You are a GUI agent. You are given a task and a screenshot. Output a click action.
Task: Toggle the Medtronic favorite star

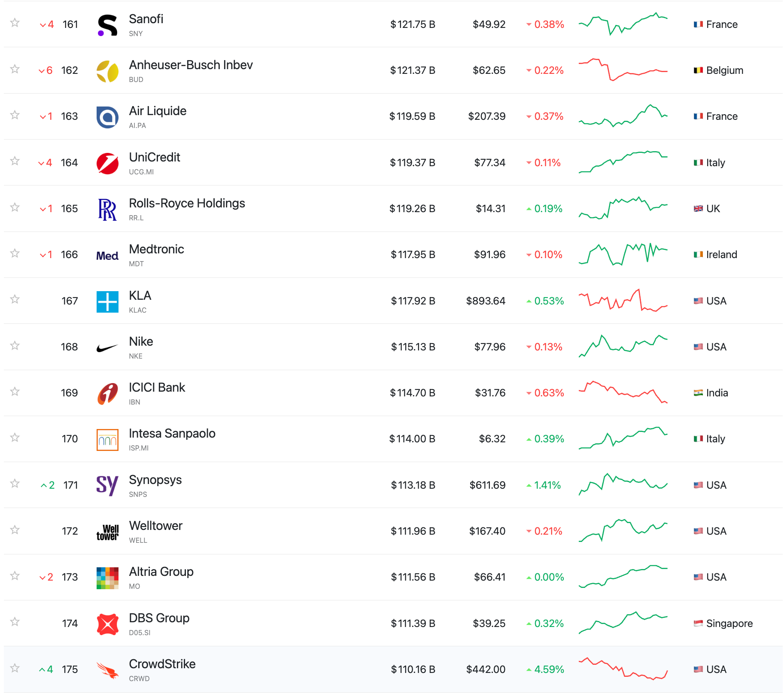15,253
